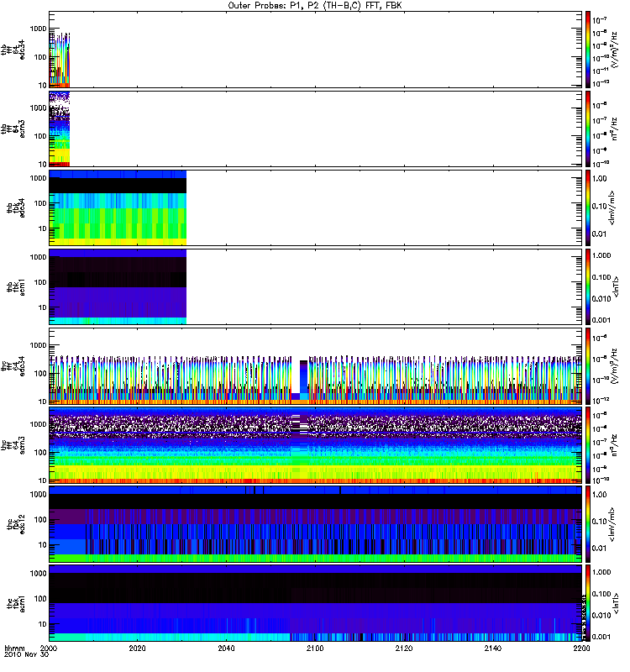Click the "2140" time axis label
This screenshot has width=630, height=672.
(x=492, y=648)
